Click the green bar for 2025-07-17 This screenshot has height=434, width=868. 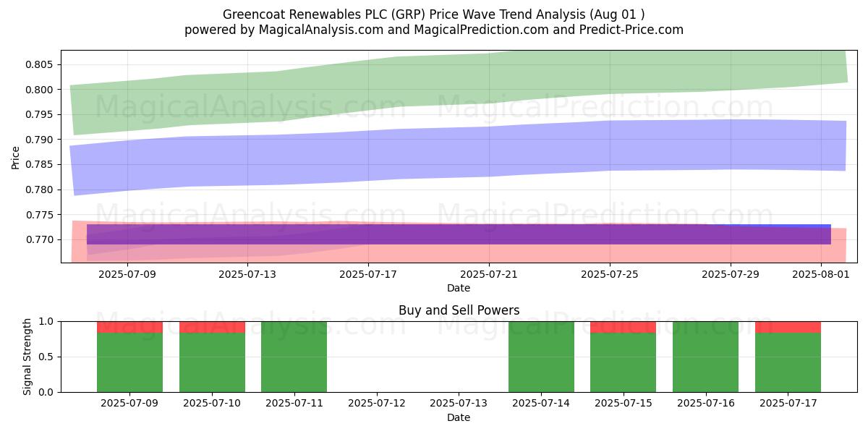[788, 362]
